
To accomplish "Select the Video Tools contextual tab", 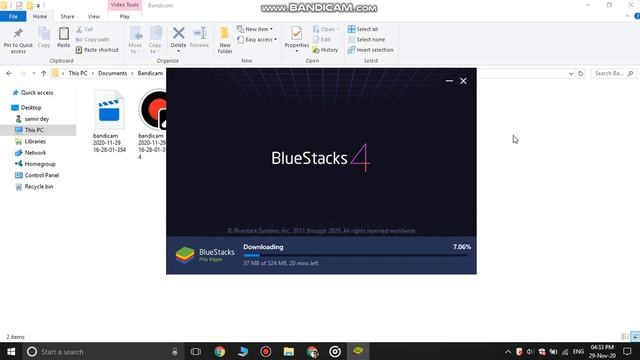I will [124, 5].
